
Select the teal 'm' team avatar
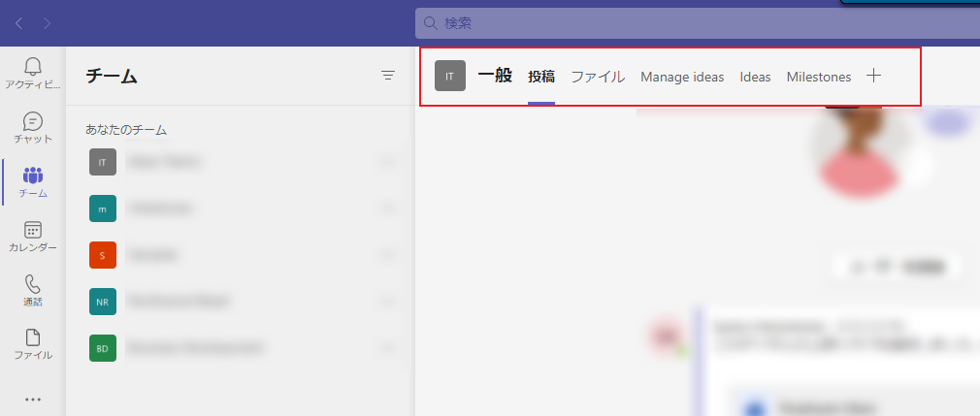point(103,208)
